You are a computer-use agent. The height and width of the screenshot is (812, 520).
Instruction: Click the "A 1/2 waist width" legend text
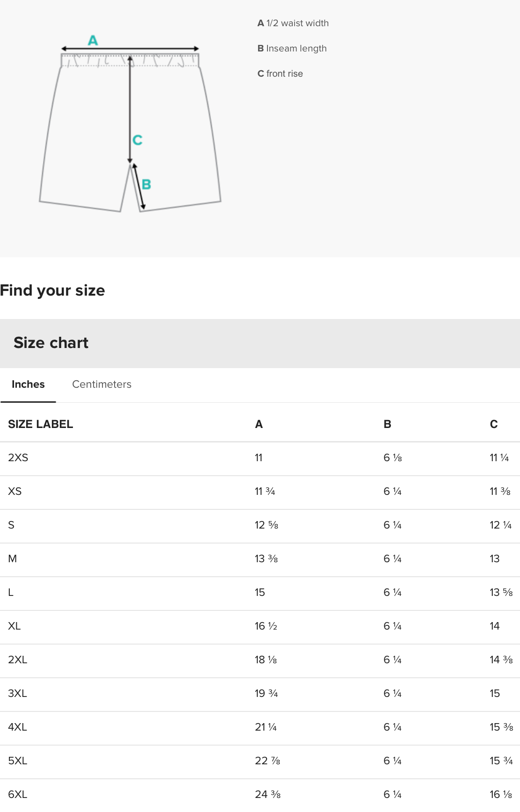click(293, 23)
